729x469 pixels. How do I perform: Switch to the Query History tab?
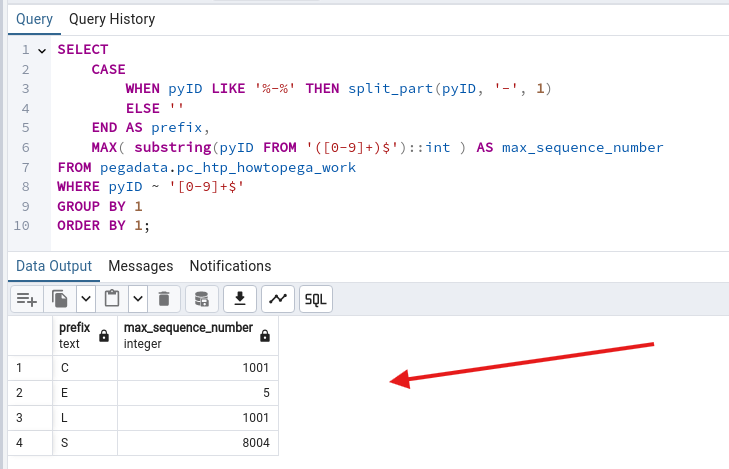coord(111,19)
